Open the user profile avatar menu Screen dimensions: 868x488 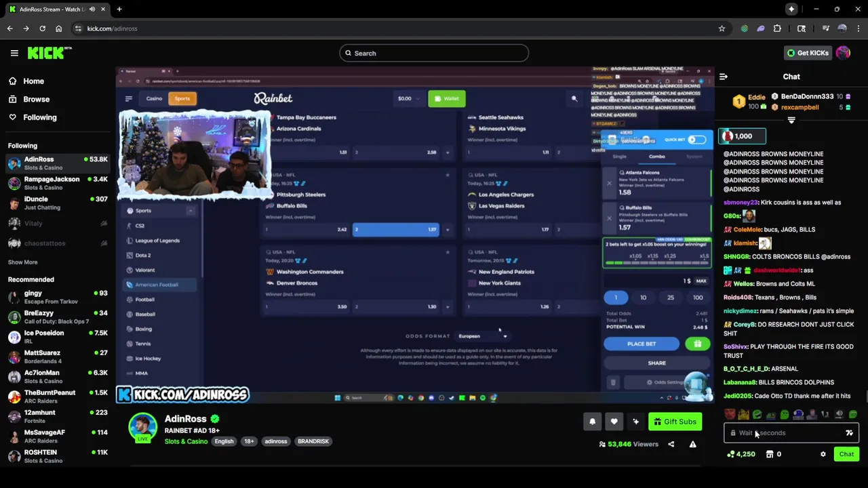click(x=843, y=53)
